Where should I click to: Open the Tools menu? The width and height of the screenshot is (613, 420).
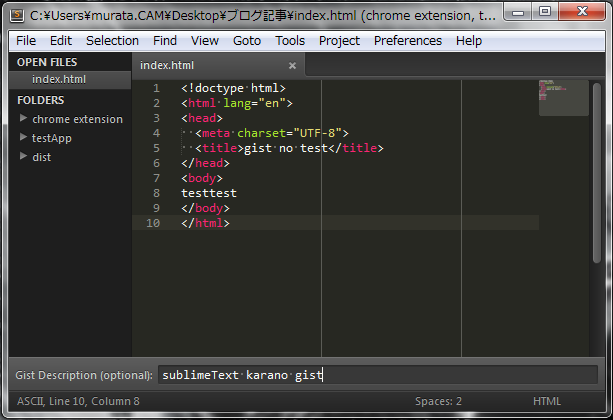point(290,41)
